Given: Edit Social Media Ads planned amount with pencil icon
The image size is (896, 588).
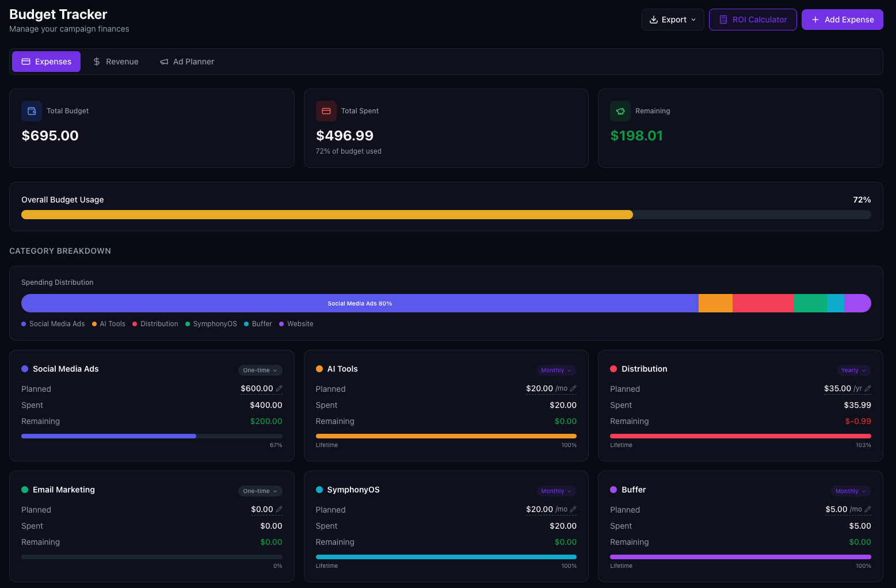Looking at the screenshot, I should (x=280, y=389).
